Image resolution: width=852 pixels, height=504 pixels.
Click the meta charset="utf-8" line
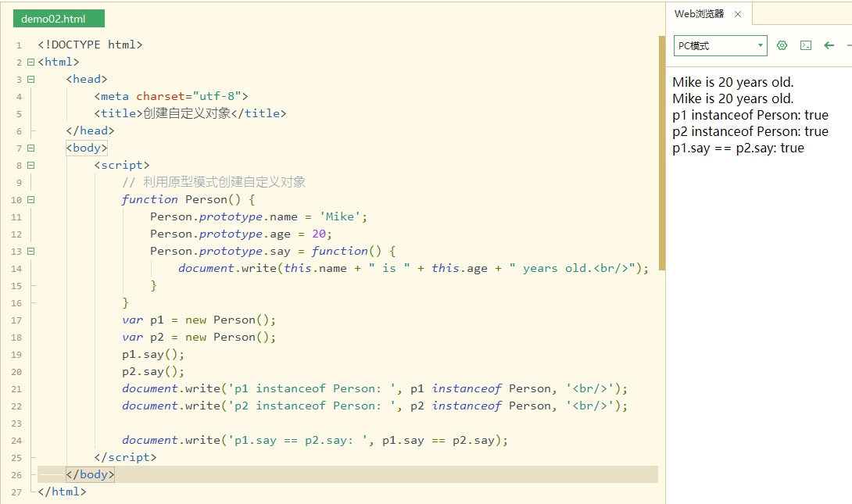[x=171, y=96]
